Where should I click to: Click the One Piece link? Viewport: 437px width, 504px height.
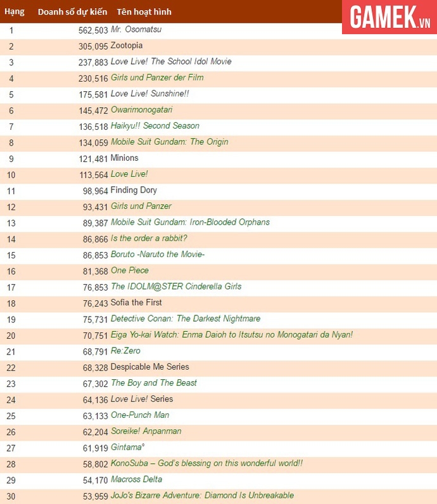(130, 270)
